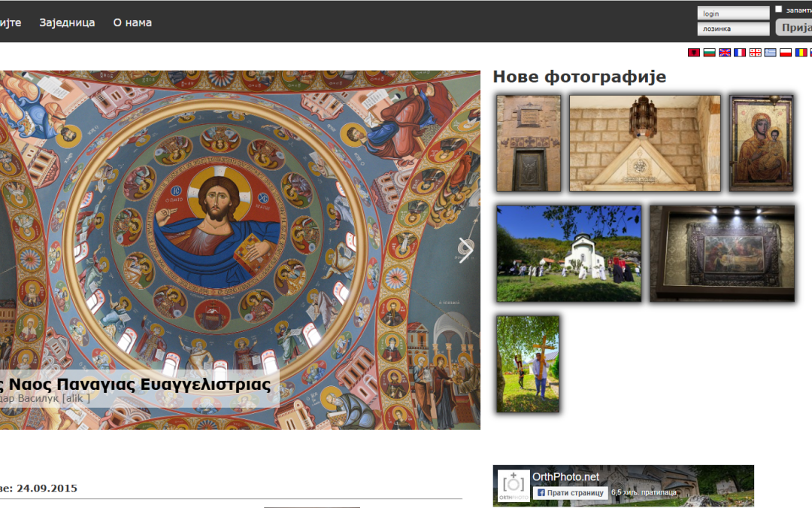
Task: Click the Прати страницу Facebook button
Action: [x=570, y=492]
